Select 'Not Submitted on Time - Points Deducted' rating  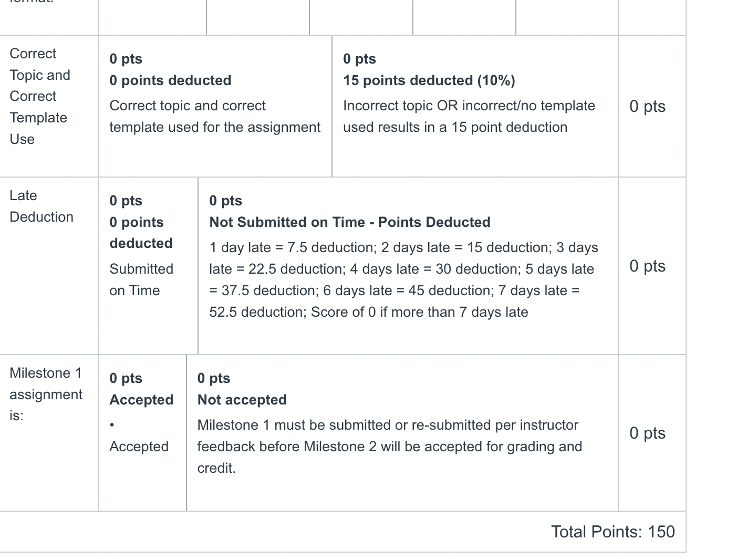tap(408, 266)
